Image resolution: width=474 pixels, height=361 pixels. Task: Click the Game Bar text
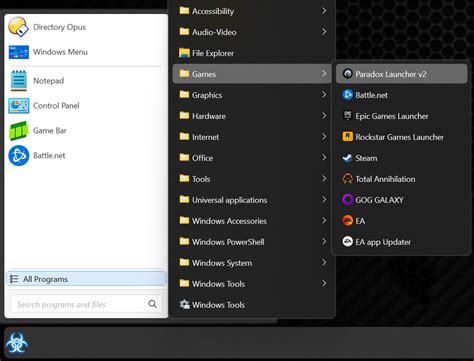(50, 131)
